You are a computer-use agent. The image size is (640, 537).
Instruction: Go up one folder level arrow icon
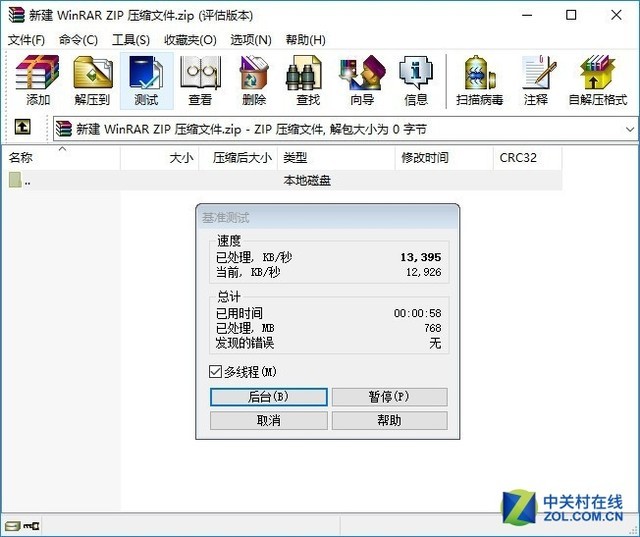[22, 127]
